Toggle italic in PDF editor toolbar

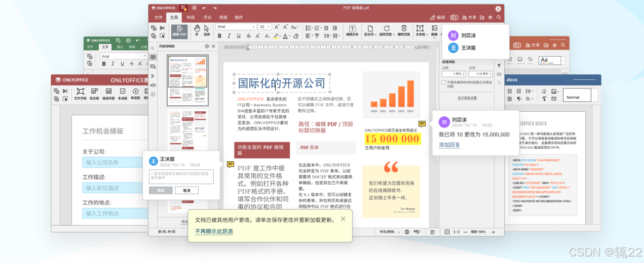230,36
